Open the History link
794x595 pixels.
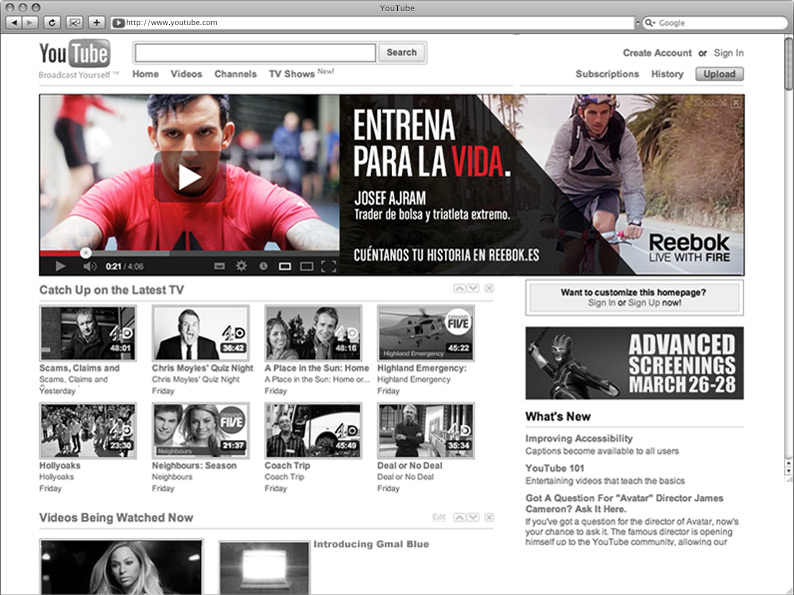pos(667,74)
